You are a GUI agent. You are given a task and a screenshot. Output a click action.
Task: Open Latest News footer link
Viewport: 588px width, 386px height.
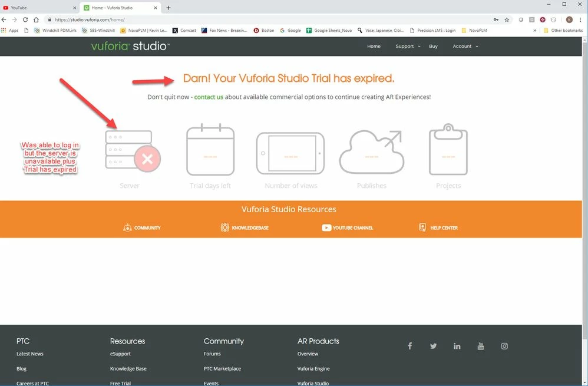click(30, 354)
